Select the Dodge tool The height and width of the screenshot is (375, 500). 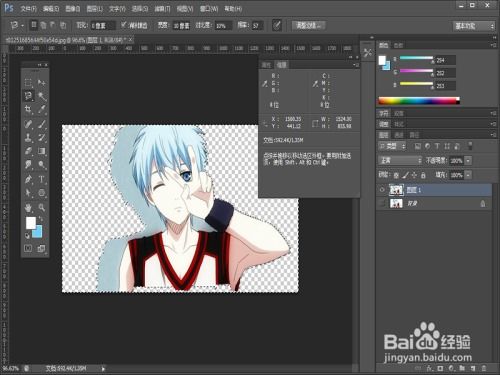tap(42, 164)
